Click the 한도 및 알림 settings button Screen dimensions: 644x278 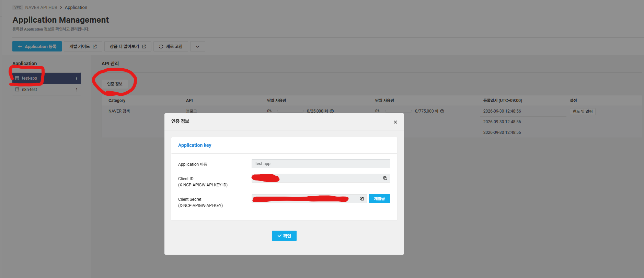pos(583,112)
